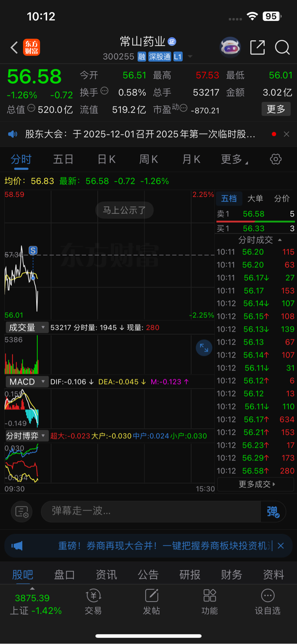Open the 资料 bottom tab
The height and width of the screenshot is (644, 297).
273,575
